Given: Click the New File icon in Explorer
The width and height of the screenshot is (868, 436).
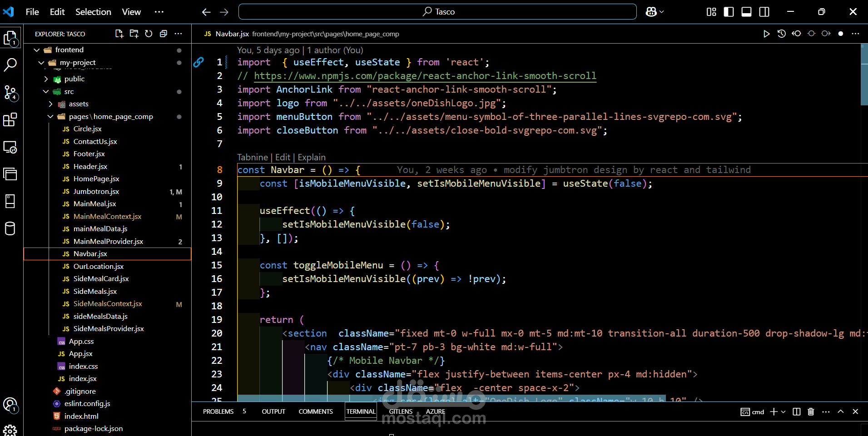Looking at the screenshot, I should (119, 34).
